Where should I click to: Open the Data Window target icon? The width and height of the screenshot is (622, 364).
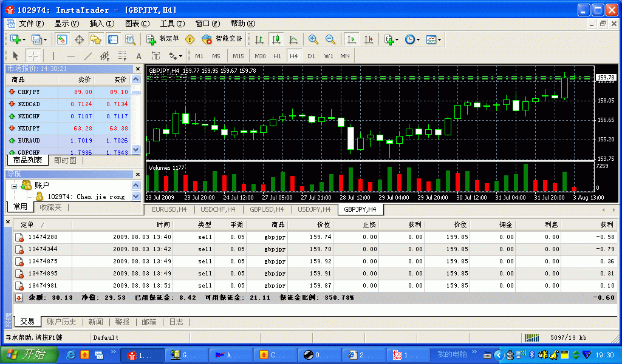click(x=79, y=39)
